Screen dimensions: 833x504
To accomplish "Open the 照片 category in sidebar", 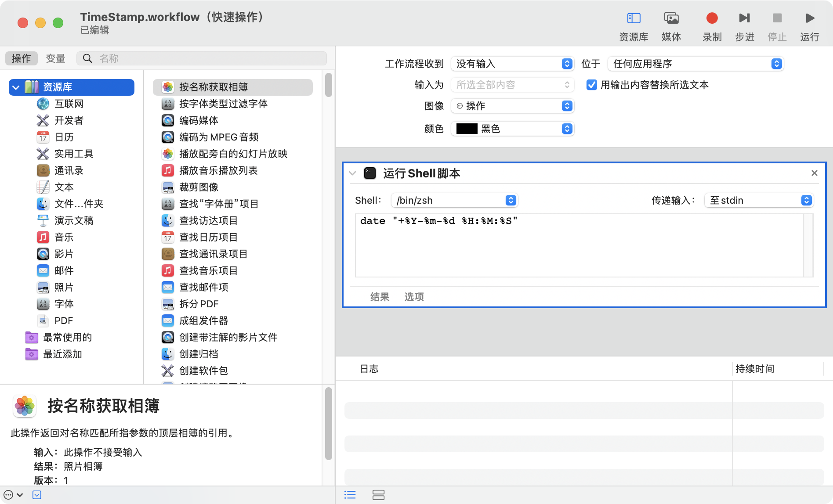I will tap(43, 287).
